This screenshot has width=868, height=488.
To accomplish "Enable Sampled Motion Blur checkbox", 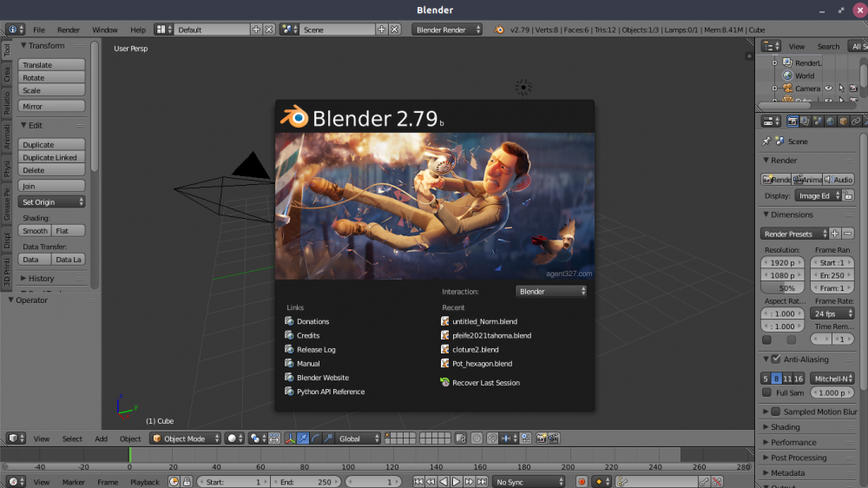I will [x=775, y=412].
